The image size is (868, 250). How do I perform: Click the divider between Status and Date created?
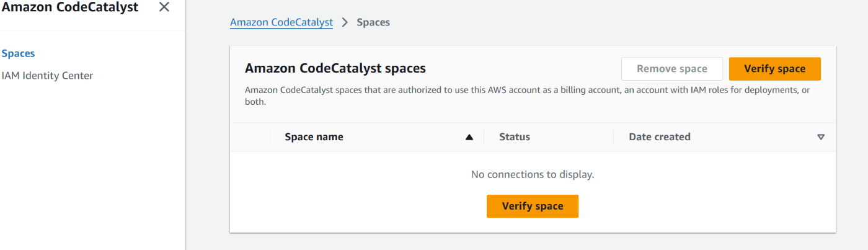pos(613,137)
